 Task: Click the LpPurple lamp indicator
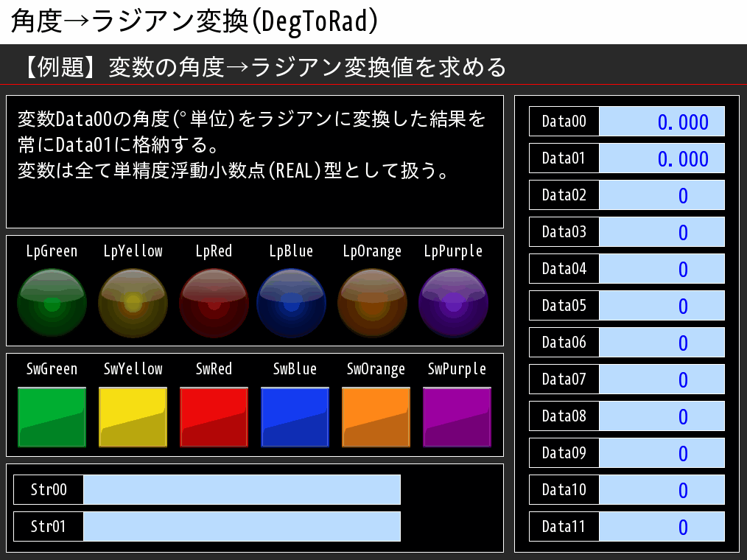(x=453, y=303)
